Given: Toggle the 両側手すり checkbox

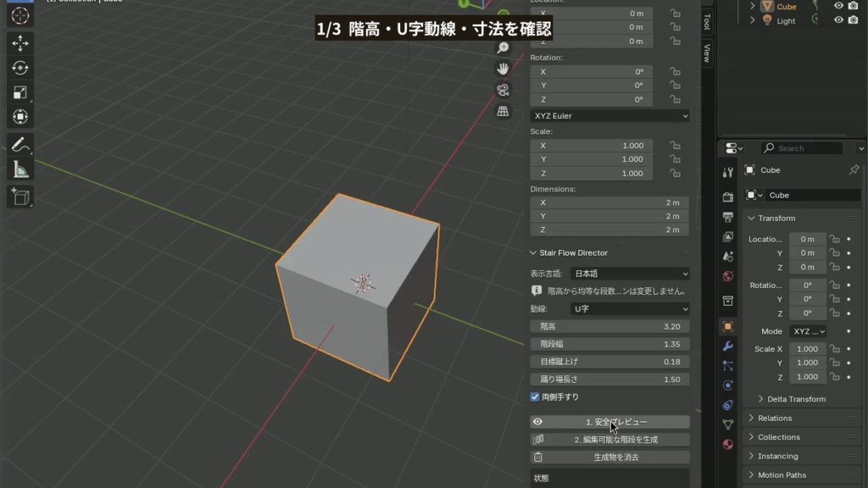Looking at the screenshot, I should click(535, 396).
